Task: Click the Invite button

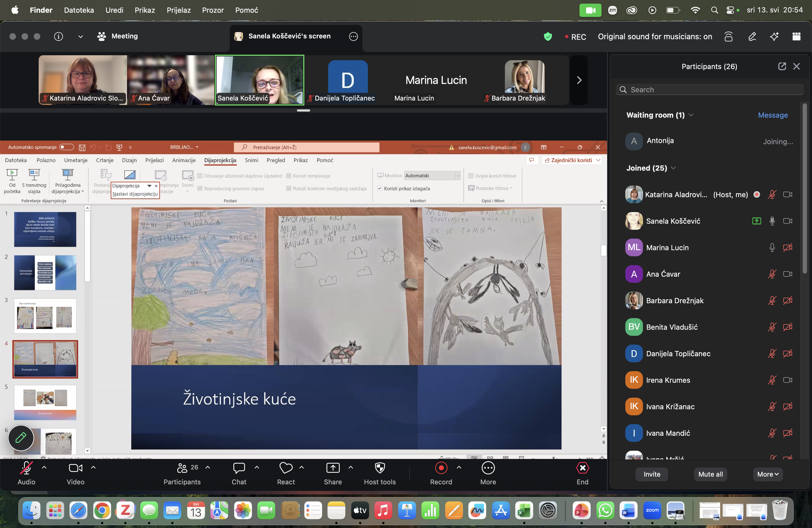Action: 652,474
